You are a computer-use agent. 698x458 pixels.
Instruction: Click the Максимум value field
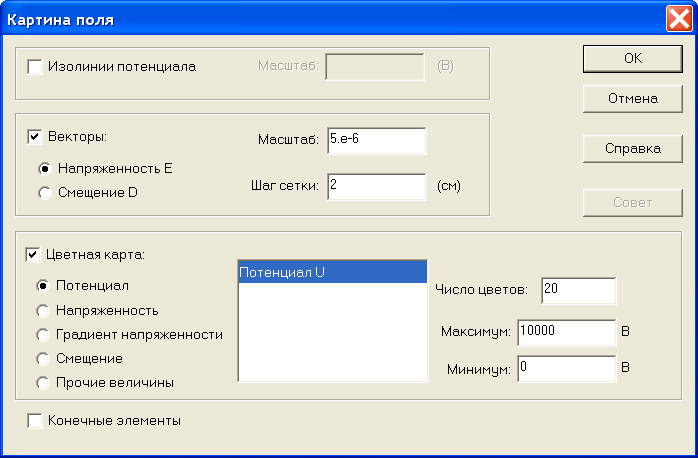[x=567, y=332]
